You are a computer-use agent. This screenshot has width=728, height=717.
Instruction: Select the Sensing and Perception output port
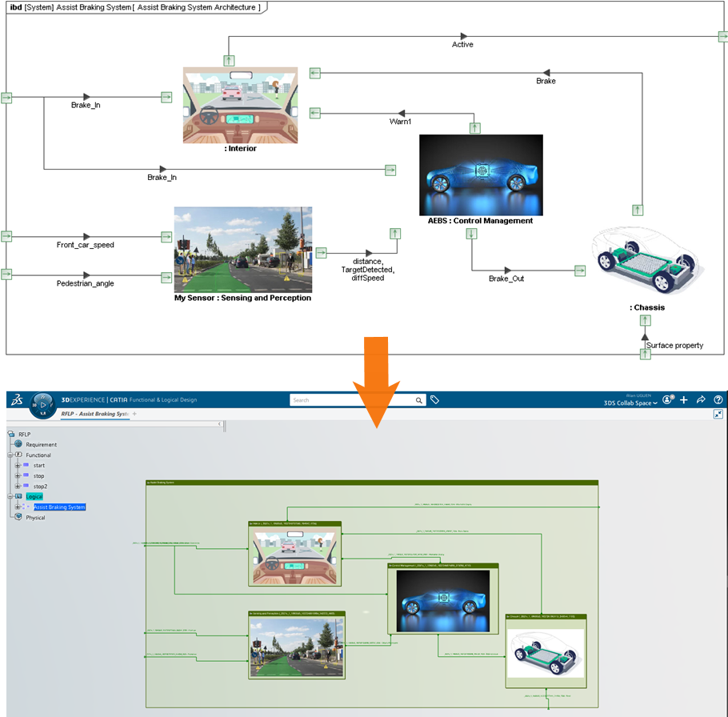tap(321, 253)
